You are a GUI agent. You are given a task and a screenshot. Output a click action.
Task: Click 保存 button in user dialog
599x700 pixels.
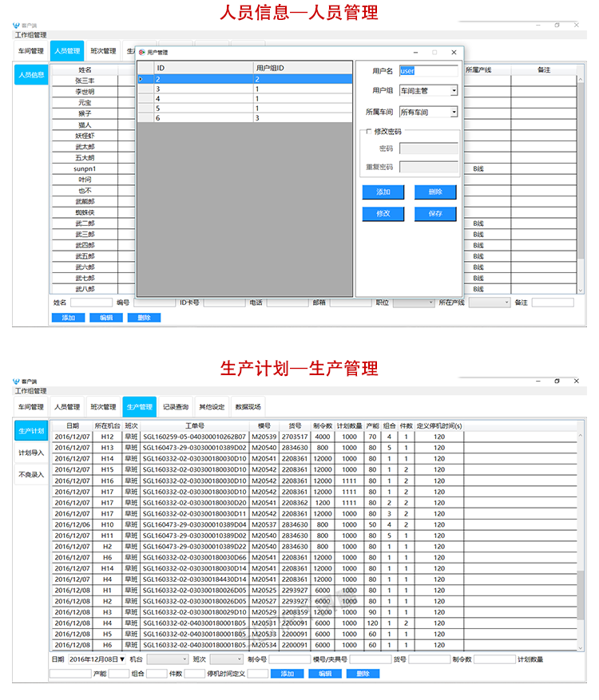[x=435, y=214]
